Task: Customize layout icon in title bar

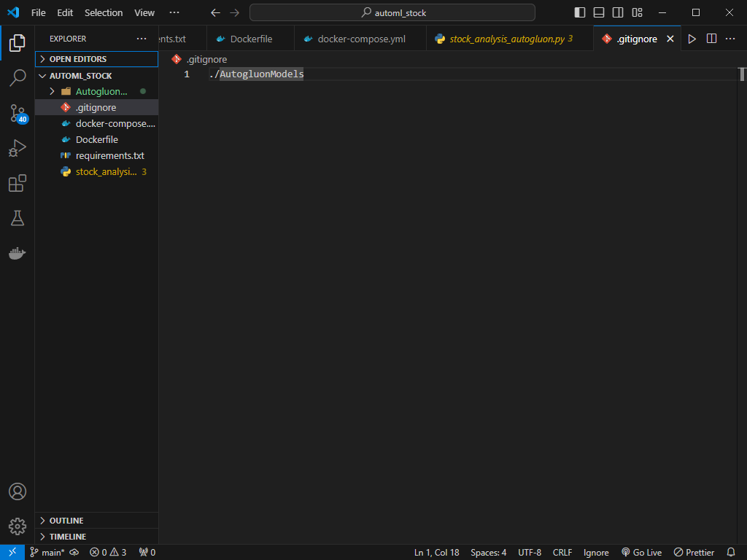Action: [x=637, y=13]
